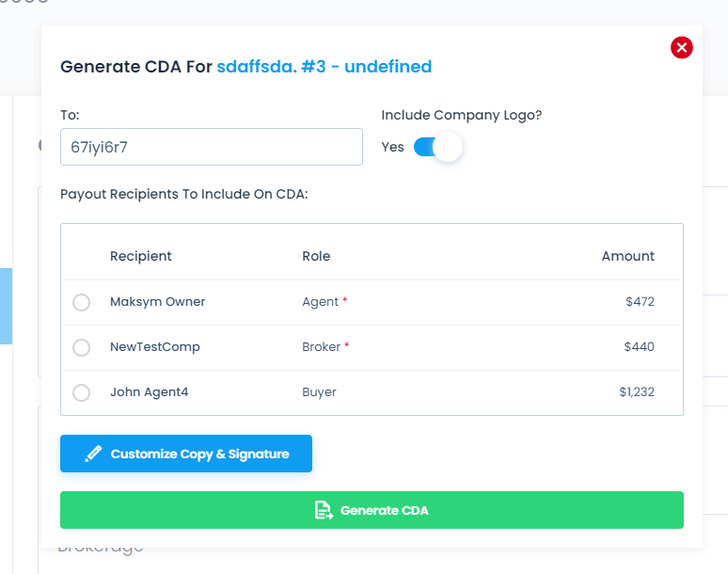Image resolution: width=728 pixels, height=574 pixels.
Task: Select NewTestComp radio button
Action: click(x=81, y=347)
